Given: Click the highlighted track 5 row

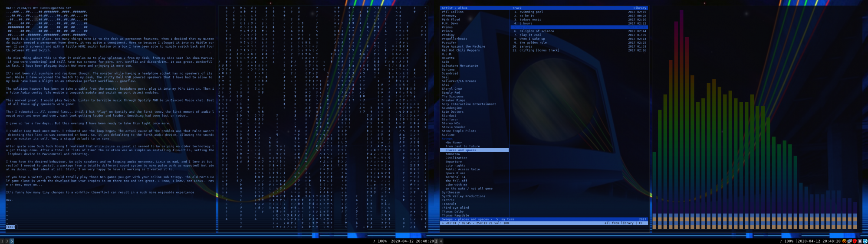Looking at the screenshot, I should pos(579,27).
